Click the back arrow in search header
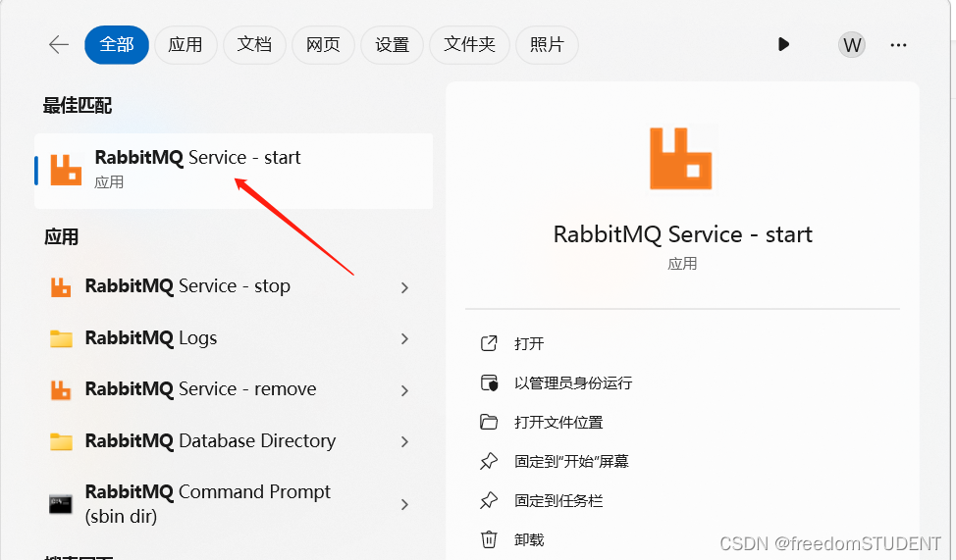 point(59,45)
